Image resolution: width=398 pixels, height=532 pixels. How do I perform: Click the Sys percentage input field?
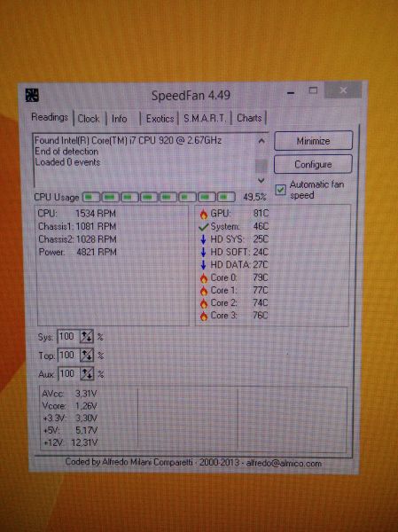coord(68,337)
